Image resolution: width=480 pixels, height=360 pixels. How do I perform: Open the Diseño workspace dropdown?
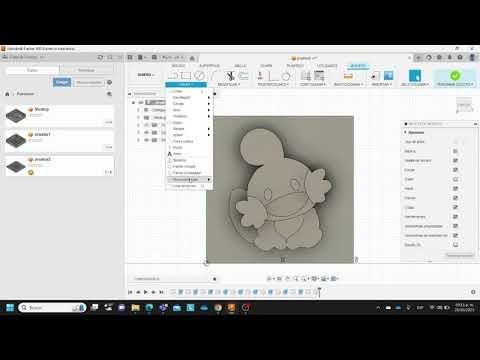pos(146,75)
